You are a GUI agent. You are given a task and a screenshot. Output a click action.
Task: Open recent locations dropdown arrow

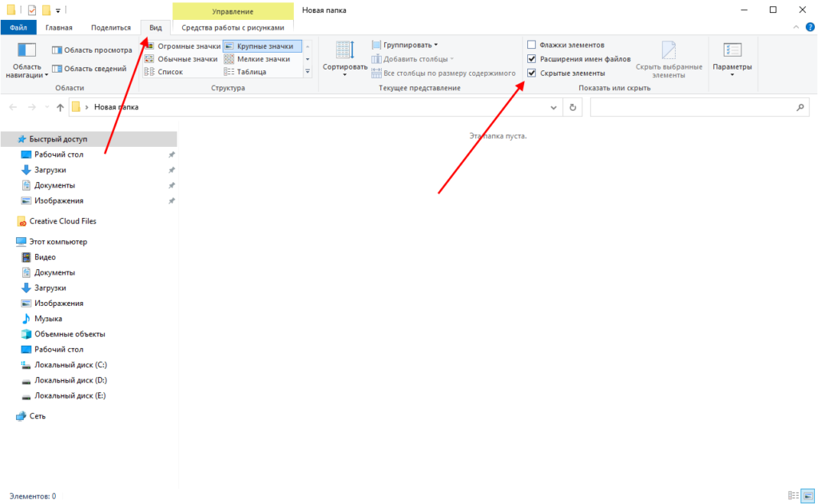[47, 108]
